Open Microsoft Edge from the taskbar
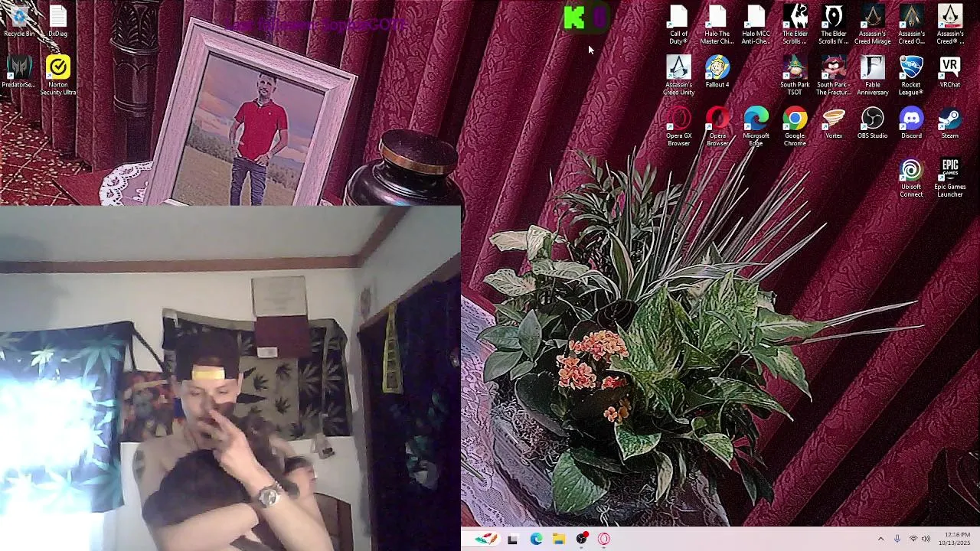980x551 pixels. click(536, 539)
